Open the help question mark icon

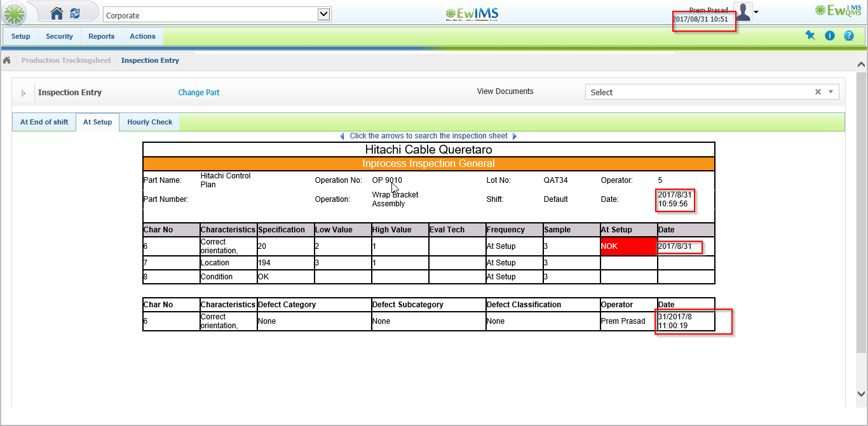pos(849,36)
